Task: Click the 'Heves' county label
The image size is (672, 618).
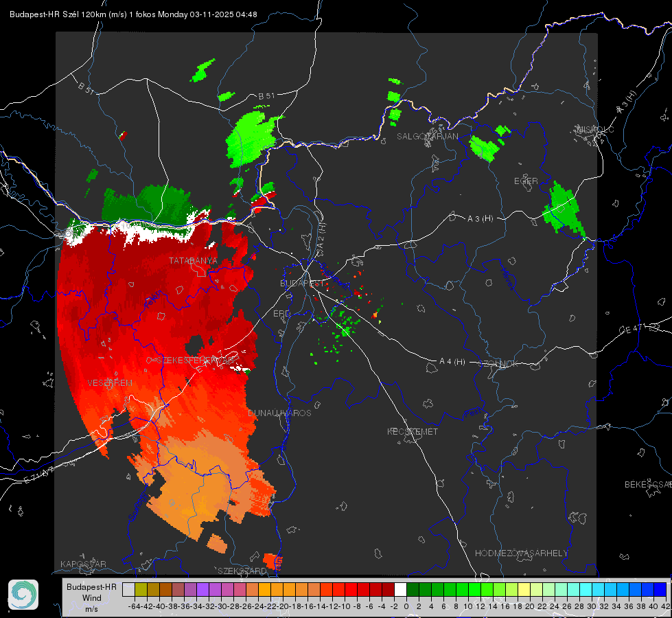Action: pyautogui.click(x=507, y=279)
